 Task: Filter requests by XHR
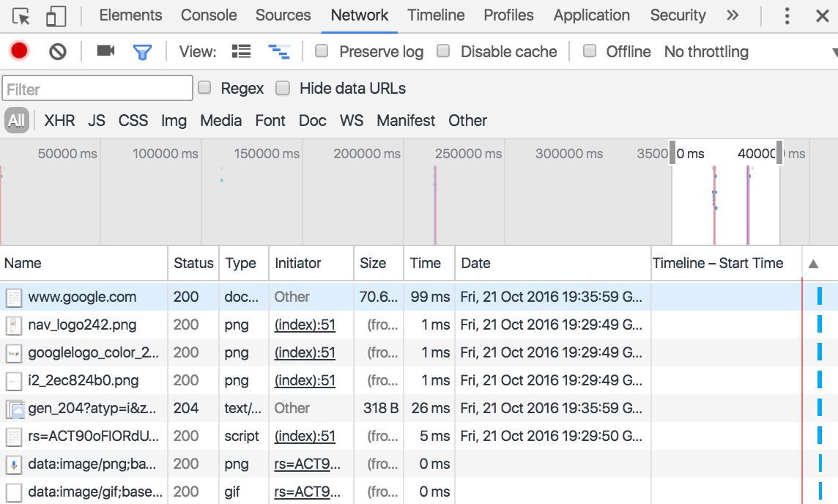[x=60, y=120]
